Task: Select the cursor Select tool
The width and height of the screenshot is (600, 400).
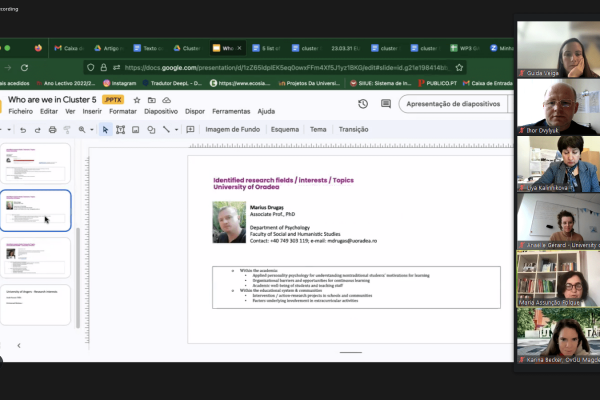Action: tap(105, 130)
